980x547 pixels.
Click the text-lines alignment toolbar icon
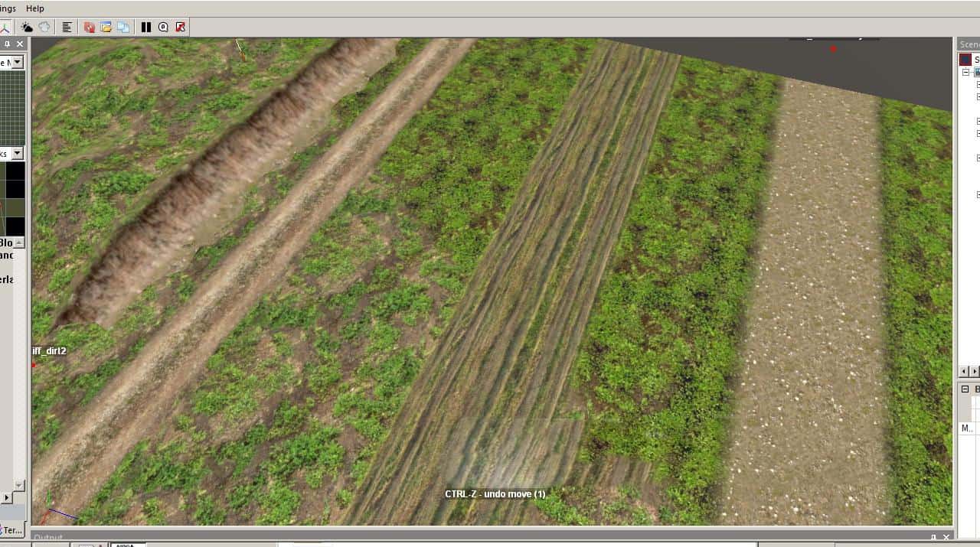click(67, 27)
